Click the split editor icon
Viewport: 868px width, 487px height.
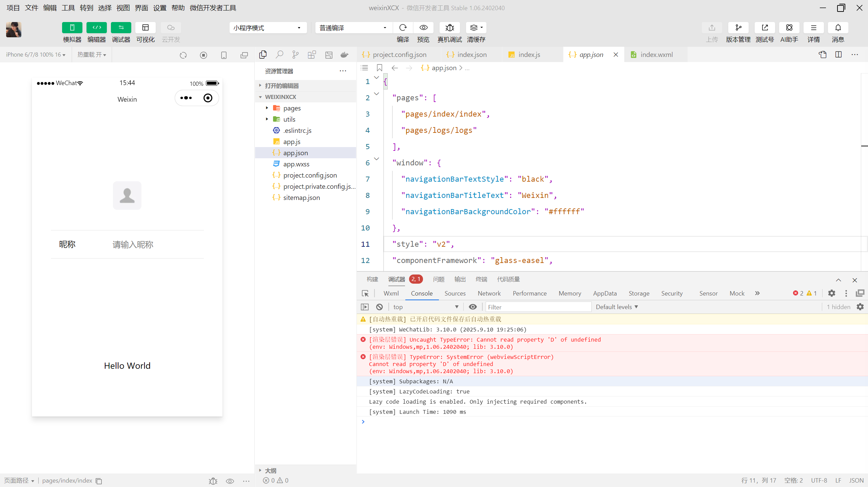[838, 55]
